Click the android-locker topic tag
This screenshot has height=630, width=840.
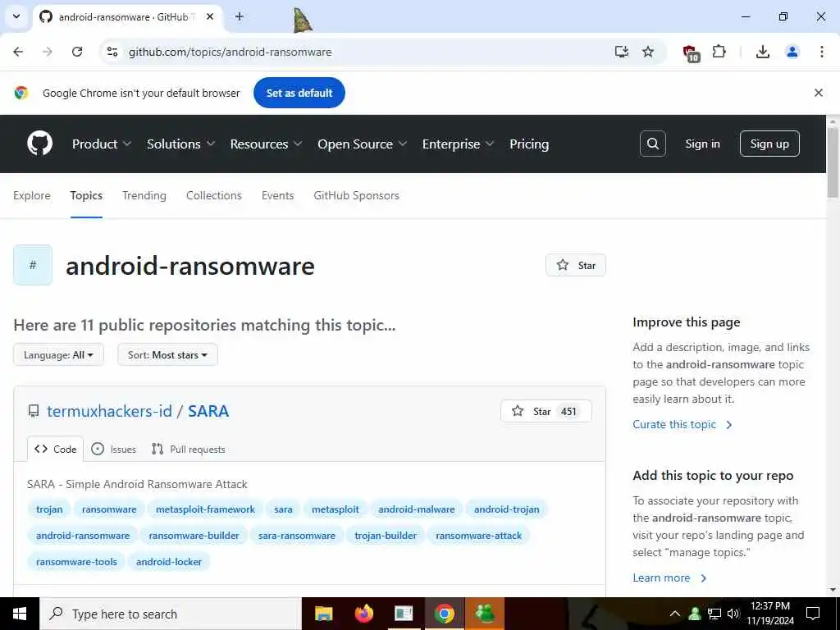point(169,561)
